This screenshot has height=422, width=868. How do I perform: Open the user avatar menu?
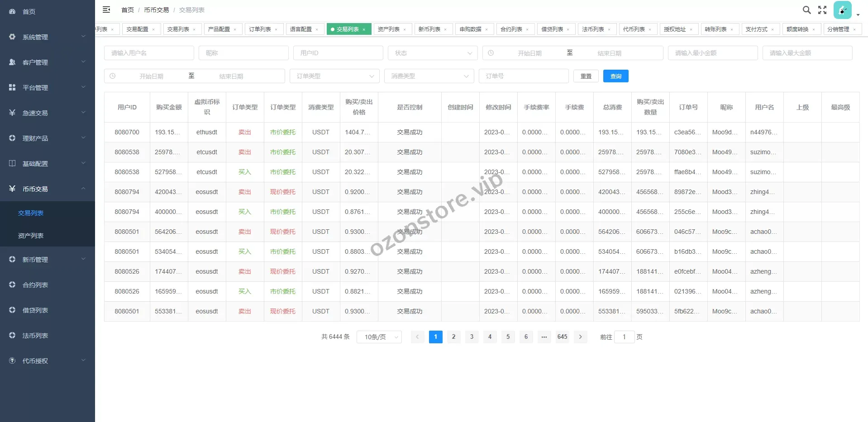(842, 10)
